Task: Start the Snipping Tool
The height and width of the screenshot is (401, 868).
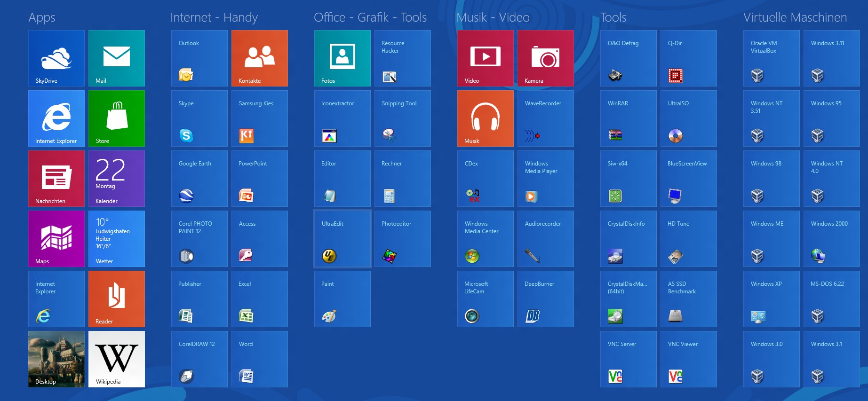Action: pyautogui.click(x=403, y=118)
